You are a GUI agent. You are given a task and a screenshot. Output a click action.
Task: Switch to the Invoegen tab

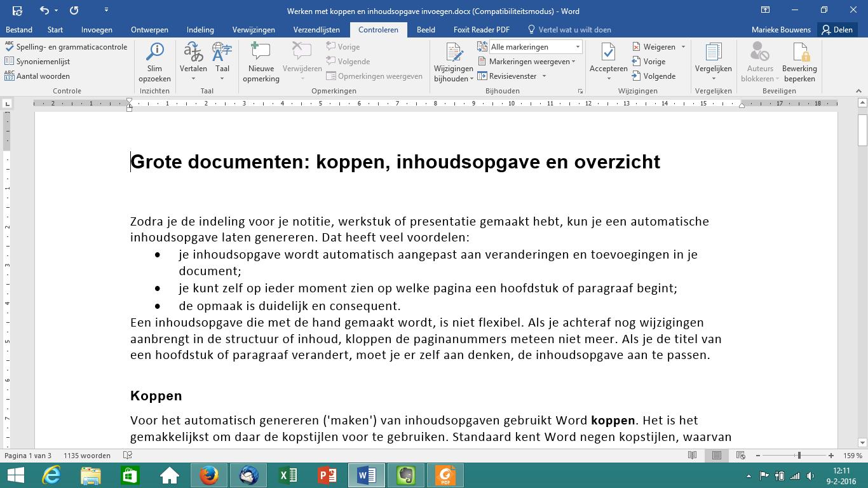[97, 29]
